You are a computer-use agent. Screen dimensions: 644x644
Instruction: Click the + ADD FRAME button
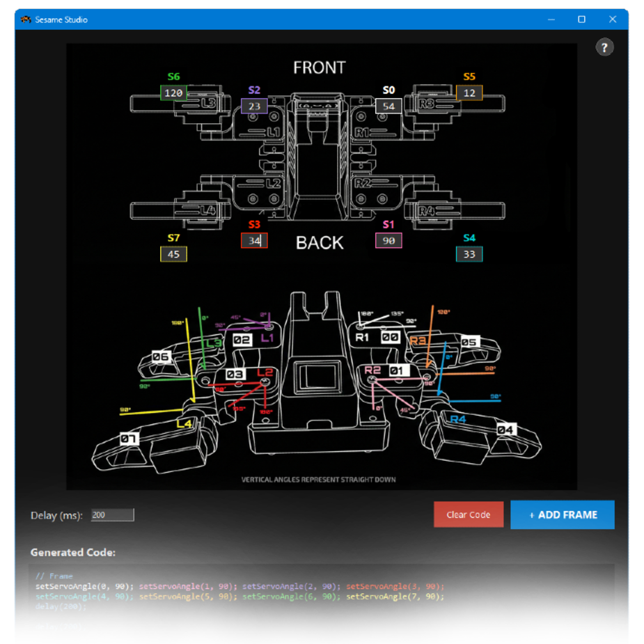pos(563,515)
